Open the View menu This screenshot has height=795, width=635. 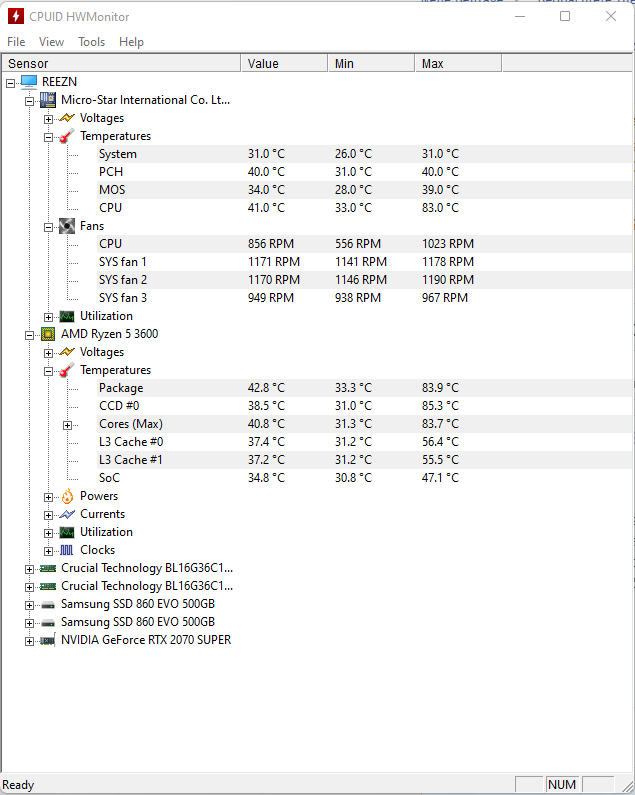51,42
